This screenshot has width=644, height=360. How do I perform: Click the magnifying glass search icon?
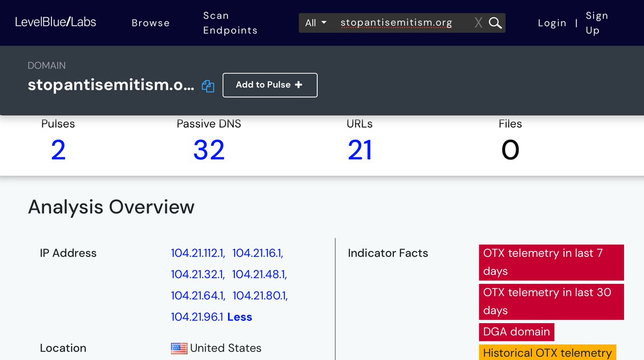495,23
